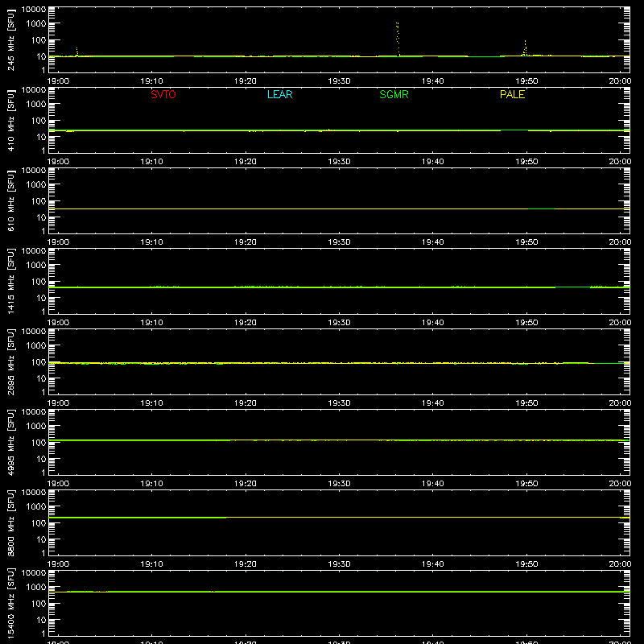Image resolution: width=644 pixels, height=644 pixels.
Task: Click the flux trace in the 15400 MHz plot
Action: point(339,592)
